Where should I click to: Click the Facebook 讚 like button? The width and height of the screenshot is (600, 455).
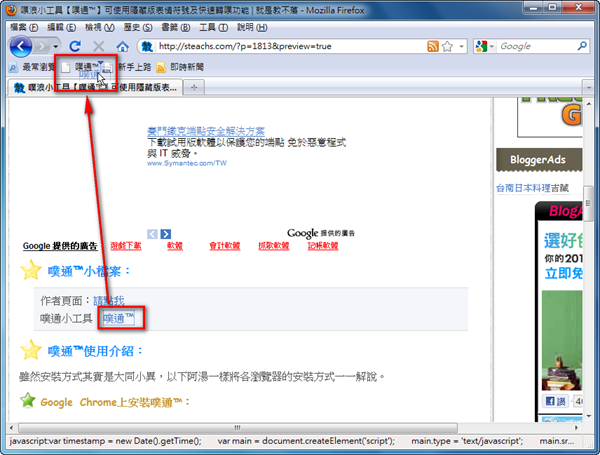(556, 401)
